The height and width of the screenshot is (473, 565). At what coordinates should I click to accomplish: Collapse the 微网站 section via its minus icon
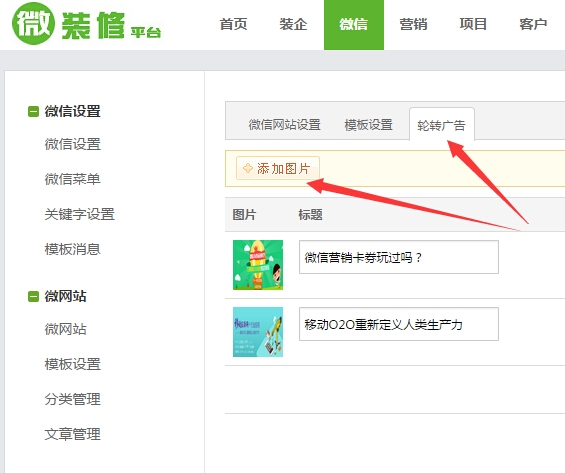pyautogui.click(x=33, y=296)
